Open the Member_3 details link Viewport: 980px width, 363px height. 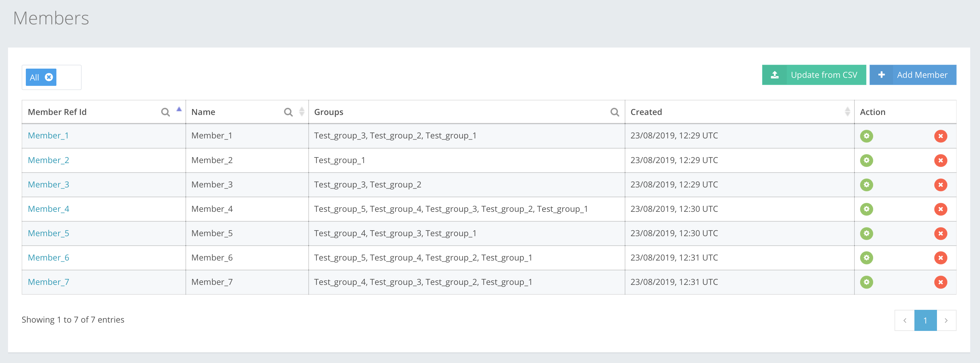48,184
